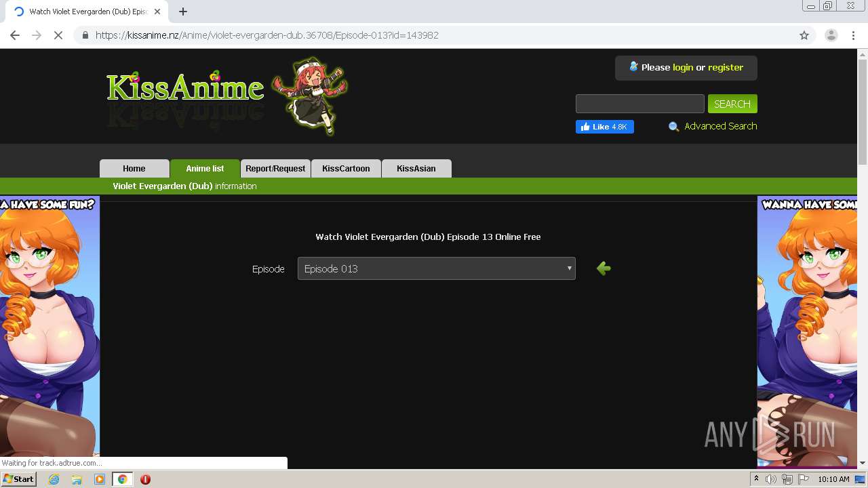Open Internet Explorer from the taskbar
The width and height of the screenshot is (868, 488).
[54, 479]
